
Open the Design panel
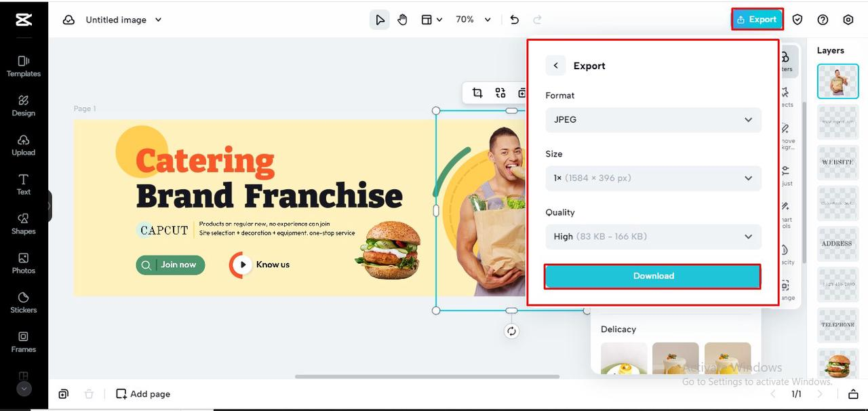(x=24, y=106)
